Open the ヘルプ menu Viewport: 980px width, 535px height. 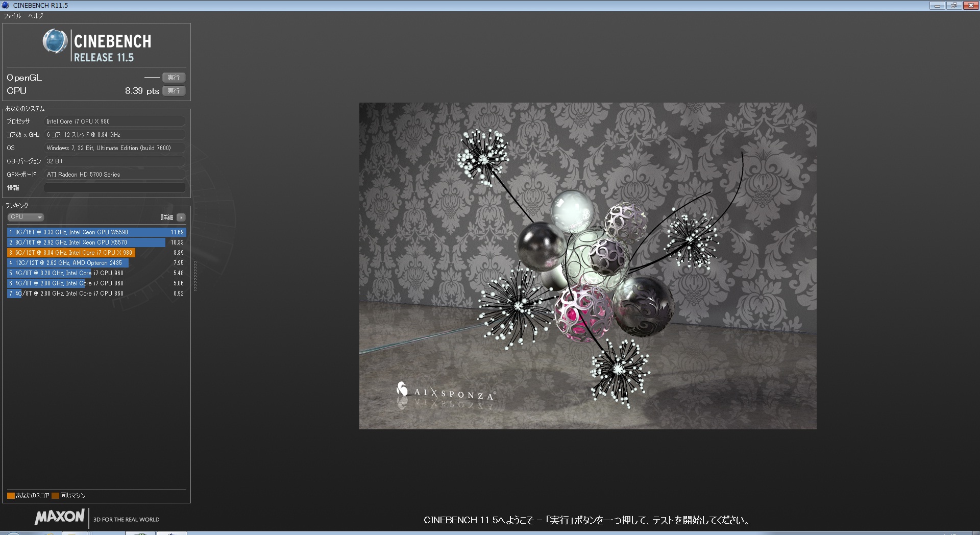36,16
